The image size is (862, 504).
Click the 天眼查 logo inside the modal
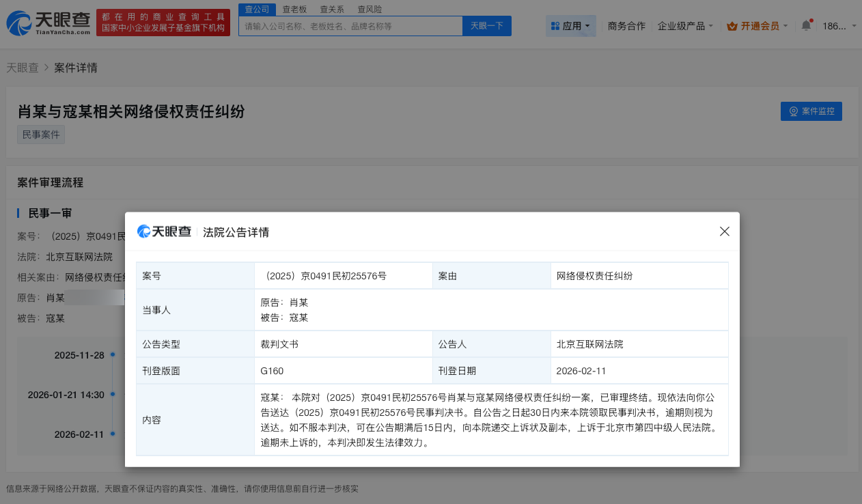coord(164,232)
